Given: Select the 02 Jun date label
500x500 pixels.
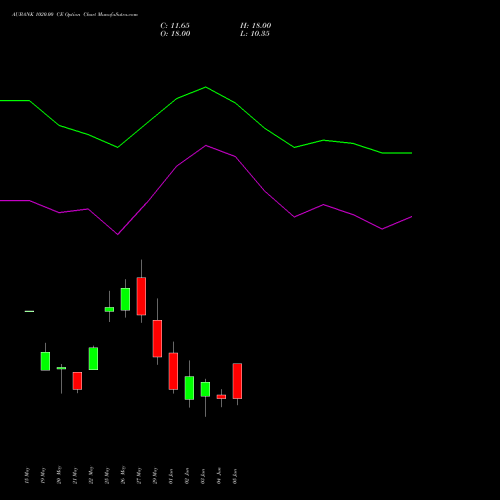Looking at the screenshot, I should point(187,476).
